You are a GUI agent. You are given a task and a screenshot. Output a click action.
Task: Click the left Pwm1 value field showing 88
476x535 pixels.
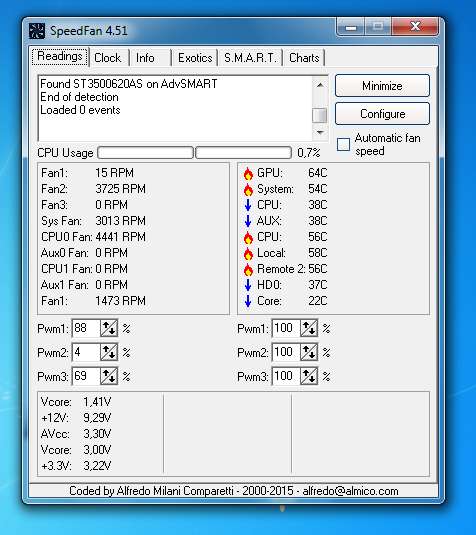point(86,328)
